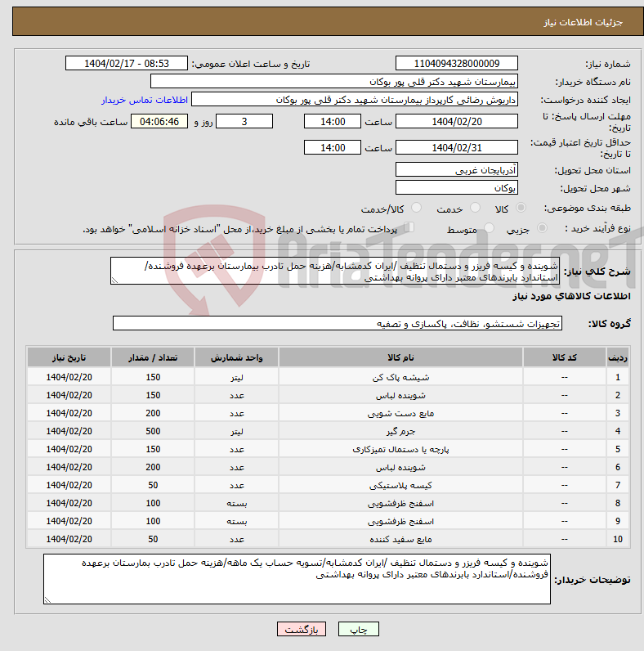Image resolution: width=644 pixels, height=651 pixels.
Task: Click the تاریخ نیاز column header
Action: (69, 357)
